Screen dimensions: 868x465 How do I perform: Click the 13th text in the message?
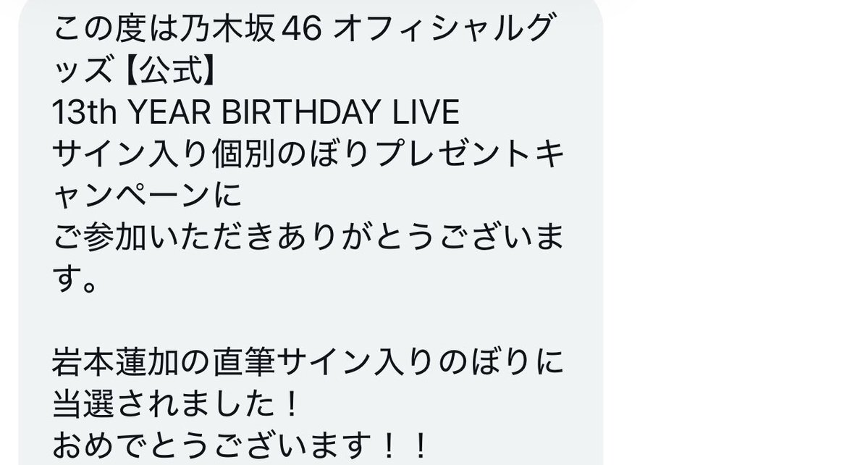(x=85, y=112)
